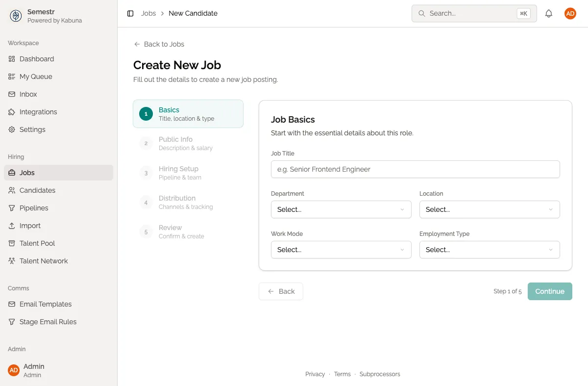Select My Queue in the sidebar

[x=35, y=77]
